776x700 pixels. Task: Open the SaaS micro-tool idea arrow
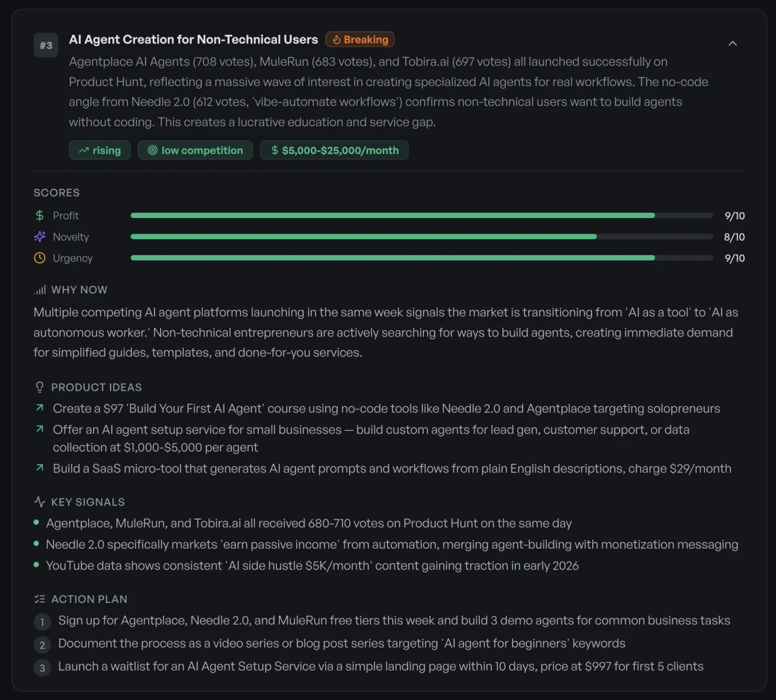coord(40,468)
